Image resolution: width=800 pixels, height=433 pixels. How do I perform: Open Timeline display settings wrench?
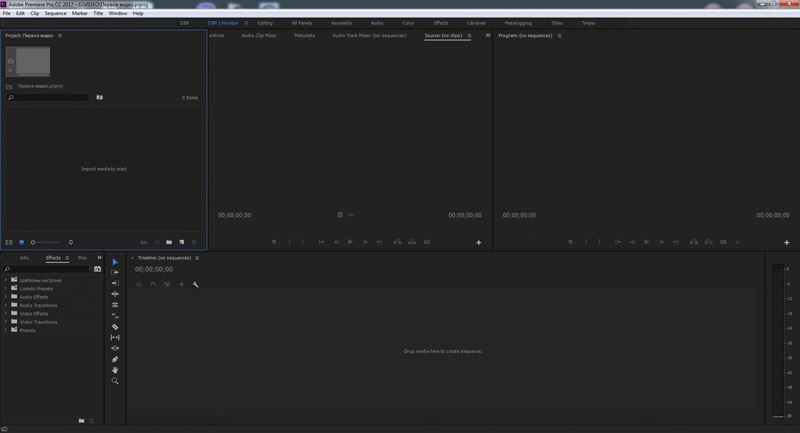click(195, 285)
